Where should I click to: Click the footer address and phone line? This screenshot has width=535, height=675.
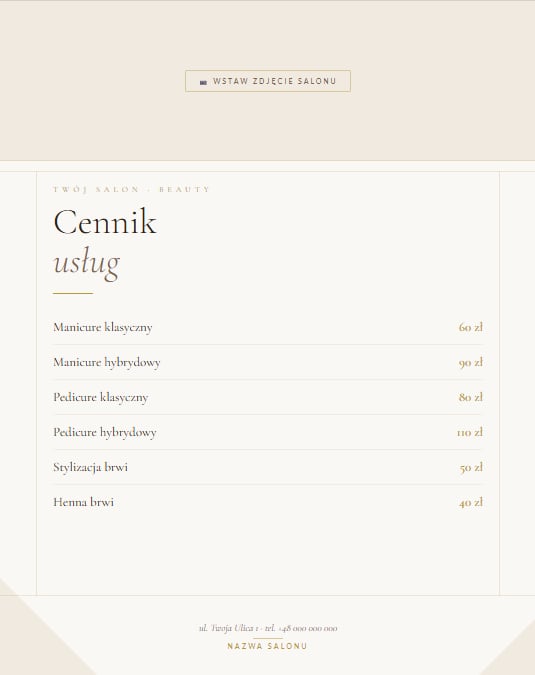(x=268, y=628)
